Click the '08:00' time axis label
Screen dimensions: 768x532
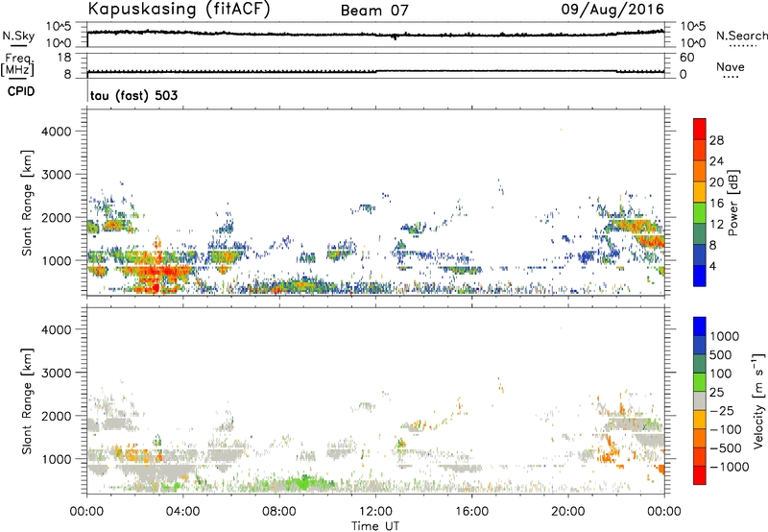[279, 512]
